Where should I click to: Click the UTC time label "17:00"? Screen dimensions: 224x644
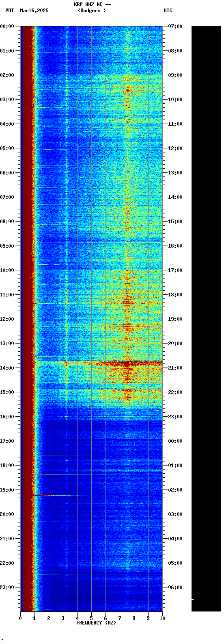pyautogui.click(x=175, y=270)
